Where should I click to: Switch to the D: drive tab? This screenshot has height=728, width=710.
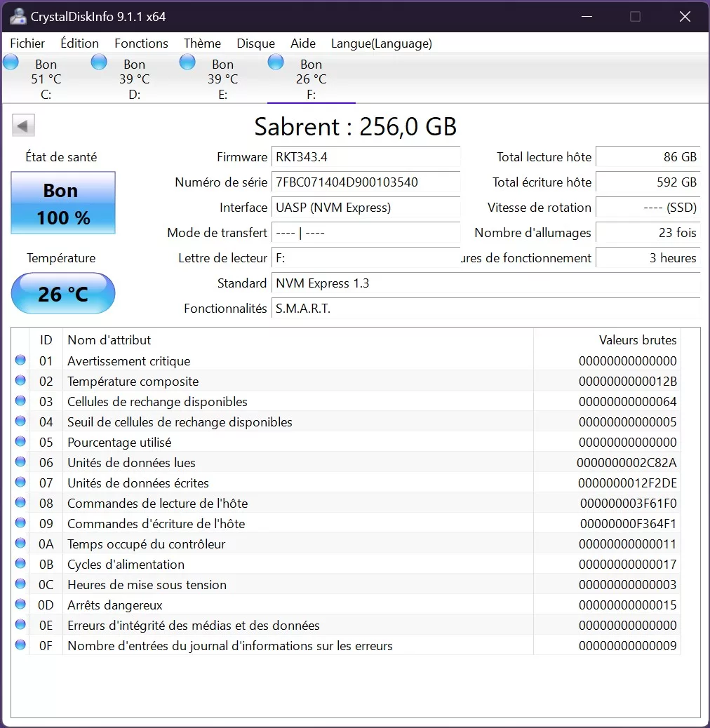(134, 77)
